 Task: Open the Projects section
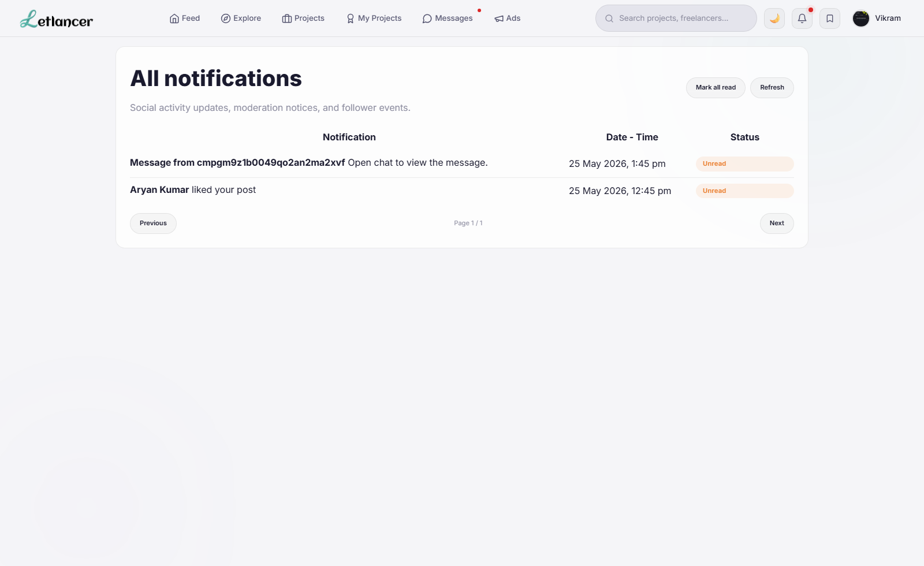pyautogui.click(x=303, y=18)
